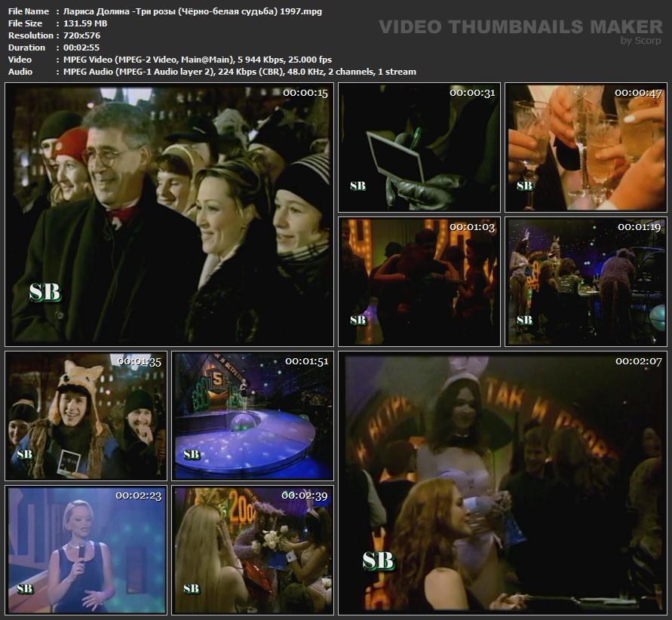Click the SB logo in the 00:00:31 frame
The image size is (672, 620).
[x=357, y=186]
